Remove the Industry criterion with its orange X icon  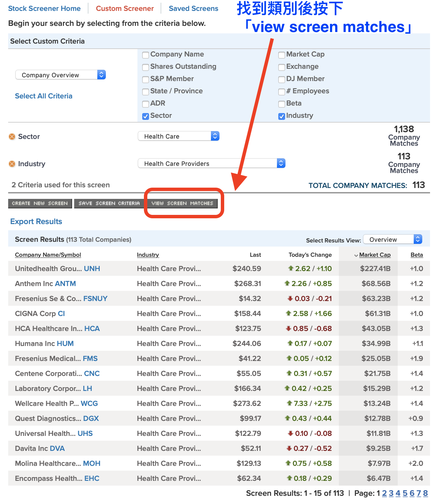pos(12,164)
